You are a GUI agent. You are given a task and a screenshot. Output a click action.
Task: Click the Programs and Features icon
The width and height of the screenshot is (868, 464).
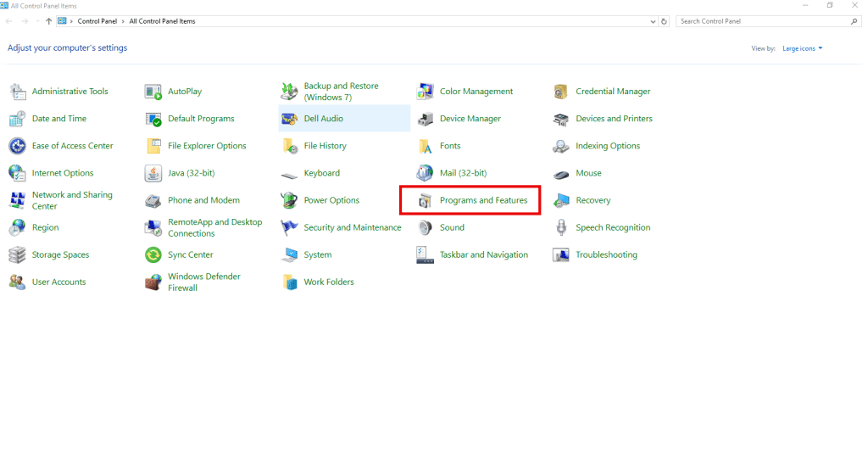(x=425, y=201)
